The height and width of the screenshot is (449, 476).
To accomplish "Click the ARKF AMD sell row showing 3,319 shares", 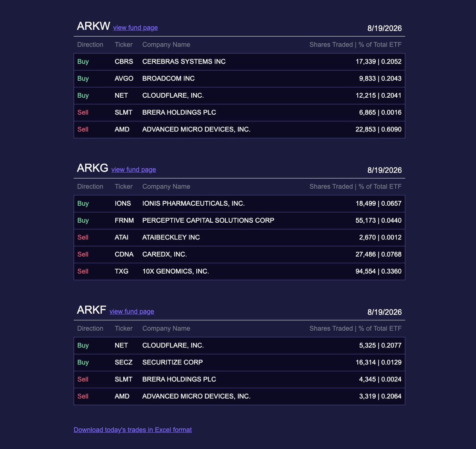I will (239, 396).
